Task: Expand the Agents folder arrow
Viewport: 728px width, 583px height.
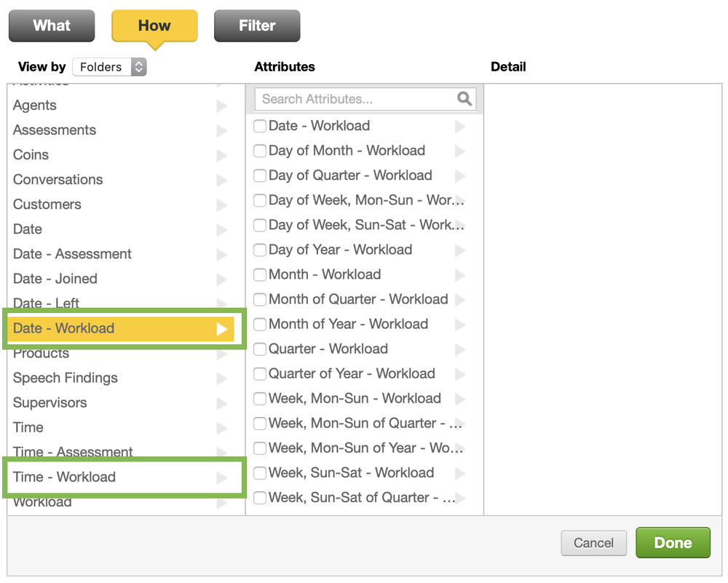Action: [222, 106]
